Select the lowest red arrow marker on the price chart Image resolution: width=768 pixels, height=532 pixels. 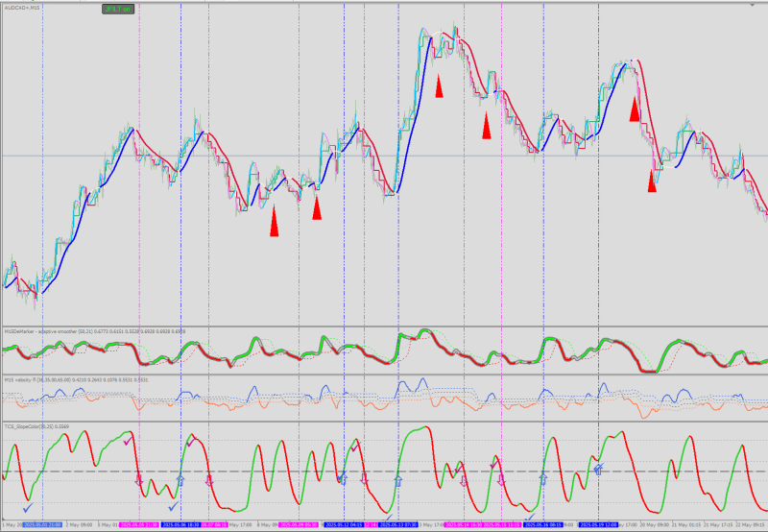(275, 221)
